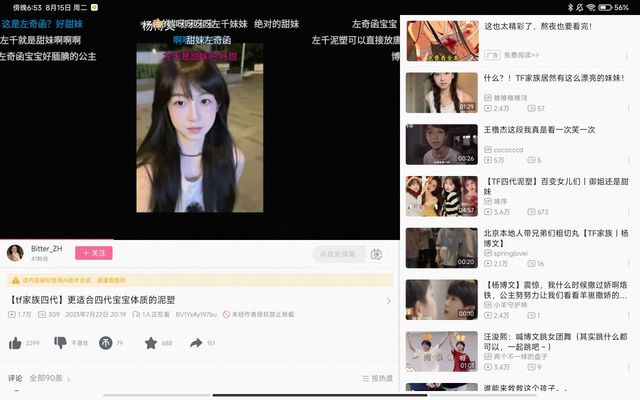The height and width of the screenshot is (400, 640).
Task: Tap the muted bell icon in status bar
Action: coord(580,7)
